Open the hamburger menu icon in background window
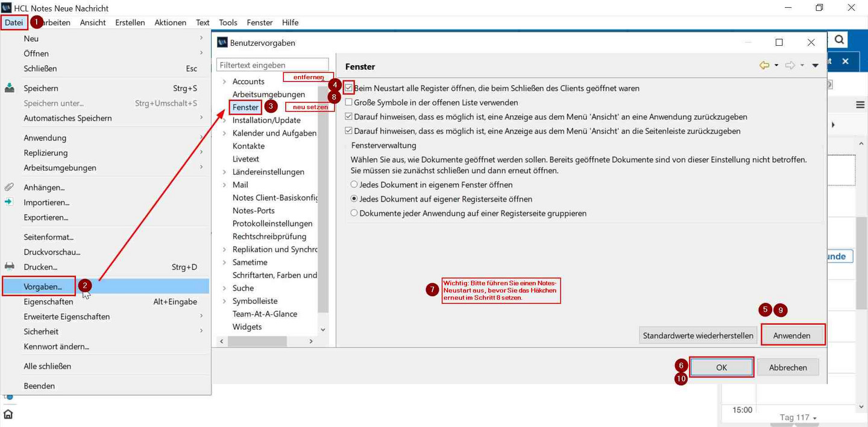Viewport: 868px width, 427px height. pyautogui.click(x=860, y=105)
